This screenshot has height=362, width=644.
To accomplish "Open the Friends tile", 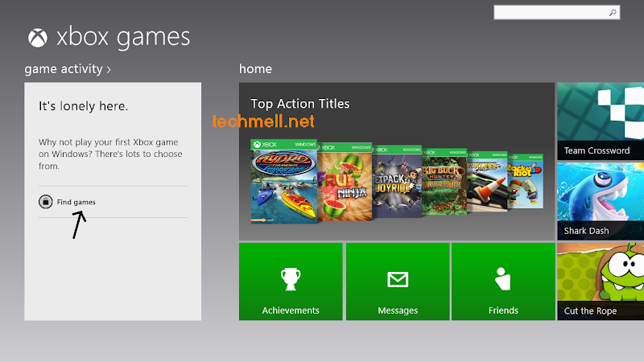I will (504, 282).
